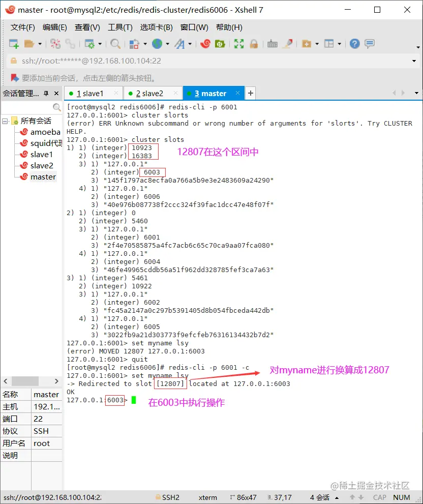Open the tab list dropdown arrow
The image size is (423, 504).
coord(416,93)
